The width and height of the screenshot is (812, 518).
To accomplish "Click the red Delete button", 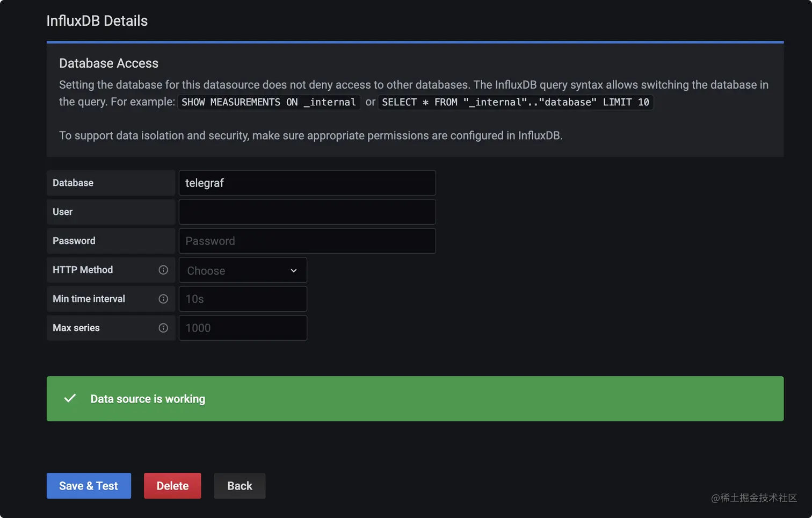I will 172,486.
